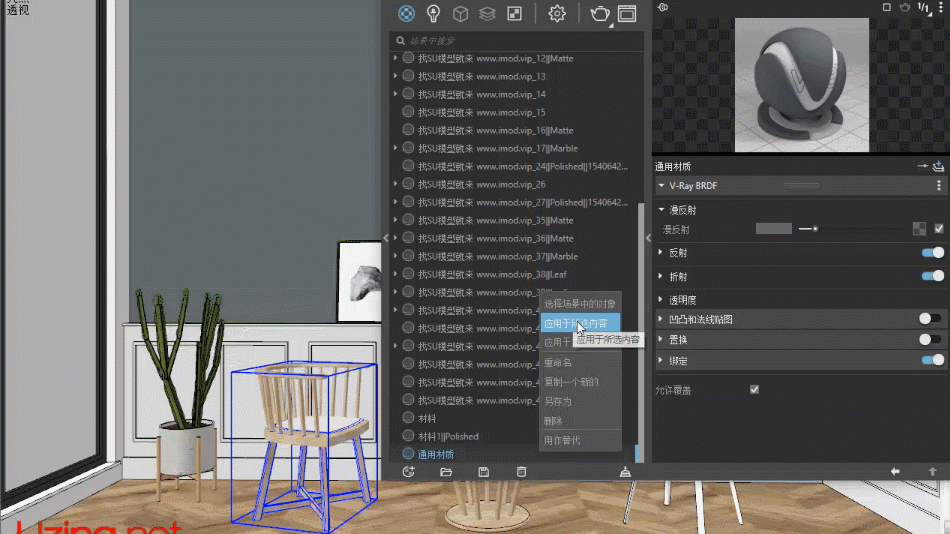Click the 漫反射 diffuse color swatch
The width and height of the screenshot is (950, 534).
[x=773, y=229]
